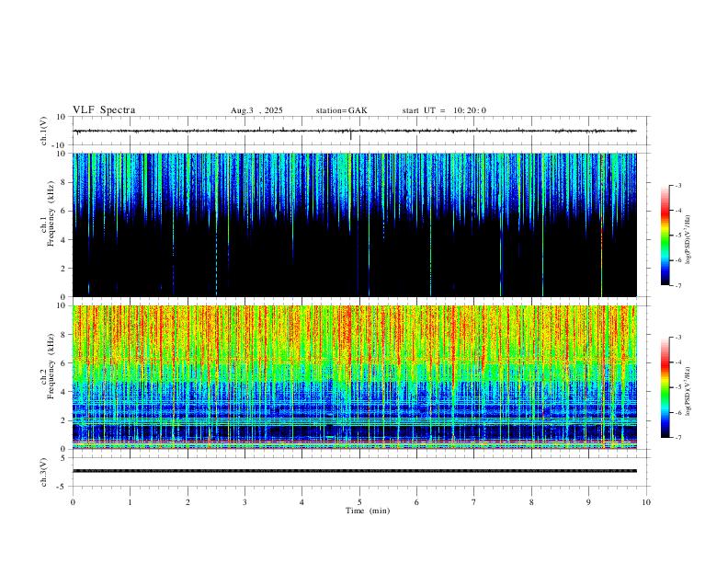Click the "station=GAK" header label
Screen dimensions: 728x563
pos(342,110)
